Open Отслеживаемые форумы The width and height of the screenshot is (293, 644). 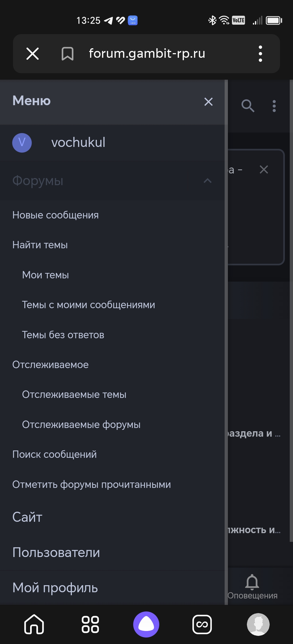[81, 424]
